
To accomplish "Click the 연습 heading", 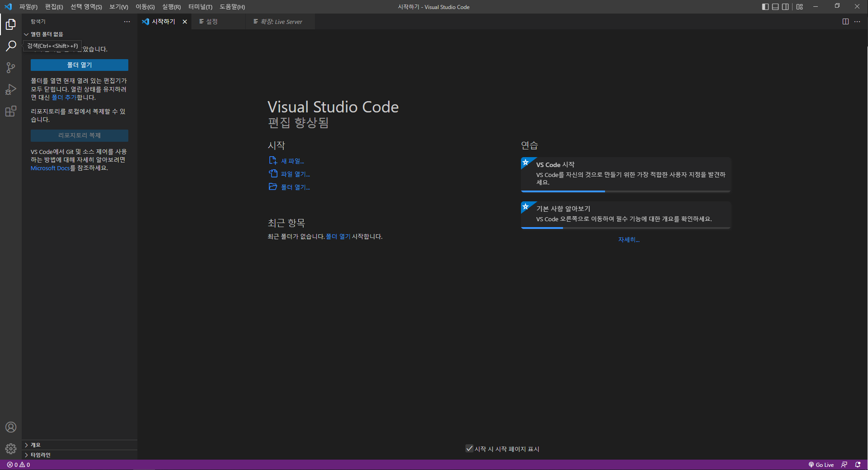I will pyautogui.click(x=530, y=145).
